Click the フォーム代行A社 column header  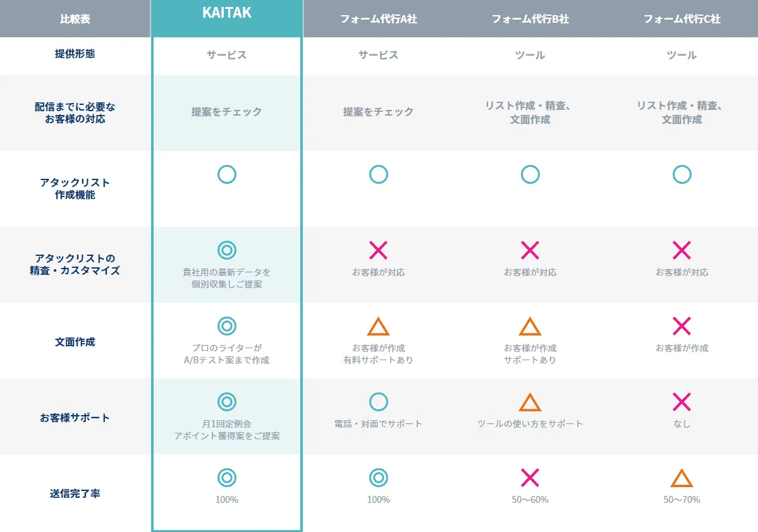[378, 19]
